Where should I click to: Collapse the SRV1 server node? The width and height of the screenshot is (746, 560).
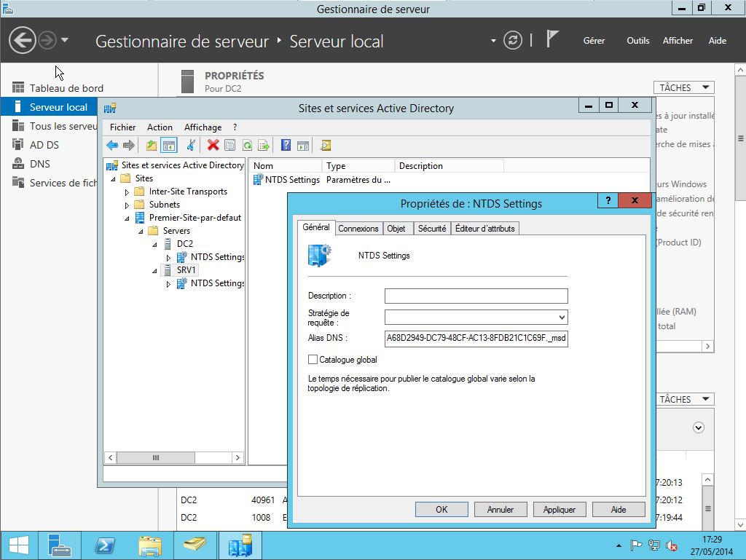tap(154, 270)
